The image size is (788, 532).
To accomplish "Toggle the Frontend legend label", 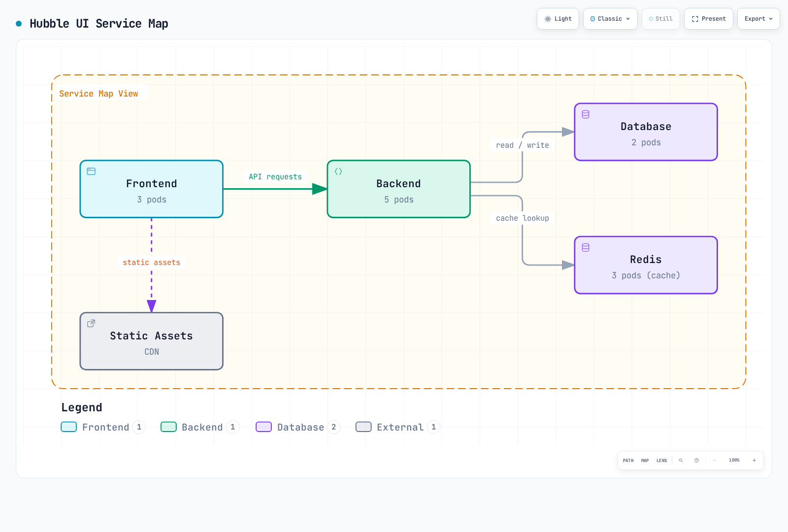I will 106,427.
